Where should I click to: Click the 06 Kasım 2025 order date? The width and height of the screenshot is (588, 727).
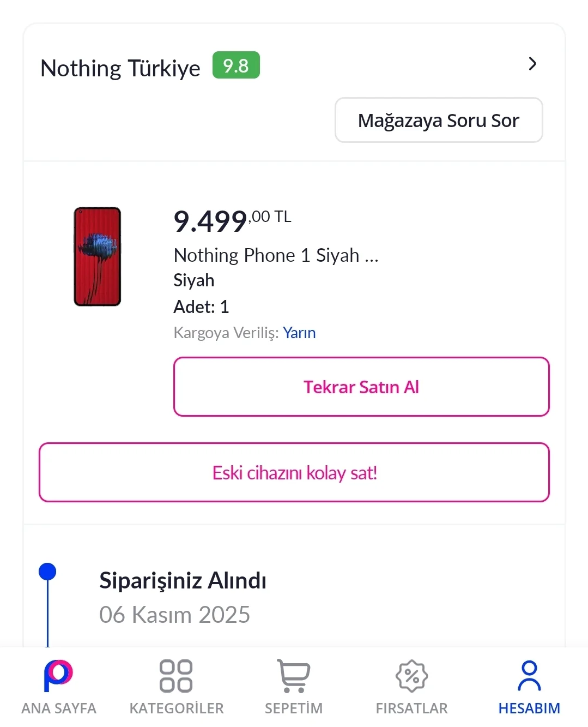tap(174, 615)
